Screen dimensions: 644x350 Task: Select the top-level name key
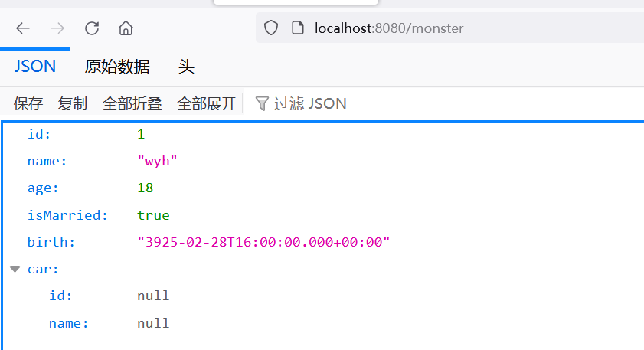(x=47, y=162)
